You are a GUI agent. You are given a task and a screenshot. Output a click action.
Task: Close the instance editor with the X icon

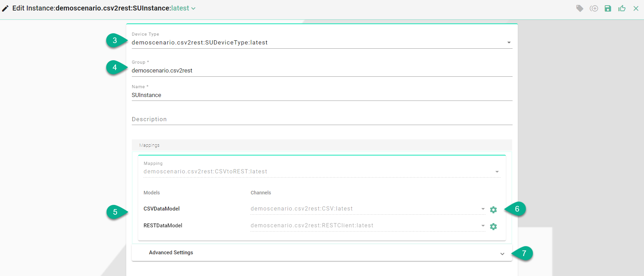pyautogui.click(x=636, y=8)
